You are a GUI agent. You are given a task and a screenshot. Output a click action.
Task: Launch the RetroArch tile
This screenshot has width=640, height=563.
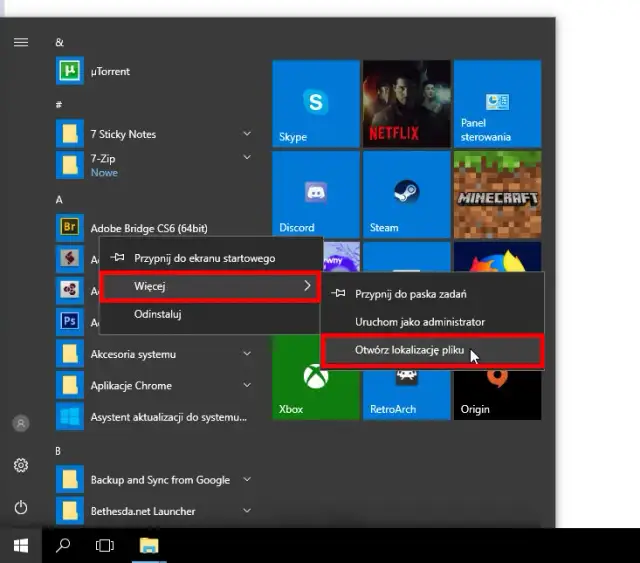click(x=407, y=395)
